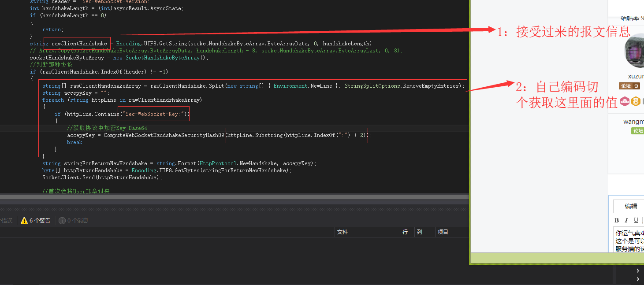
Task: Toggle the 0 messages filter in error list
Action: tap(74, 221)
